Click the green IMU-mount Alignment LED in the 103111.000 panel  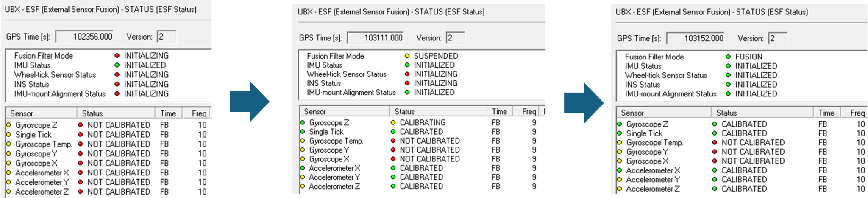[407, 92]
